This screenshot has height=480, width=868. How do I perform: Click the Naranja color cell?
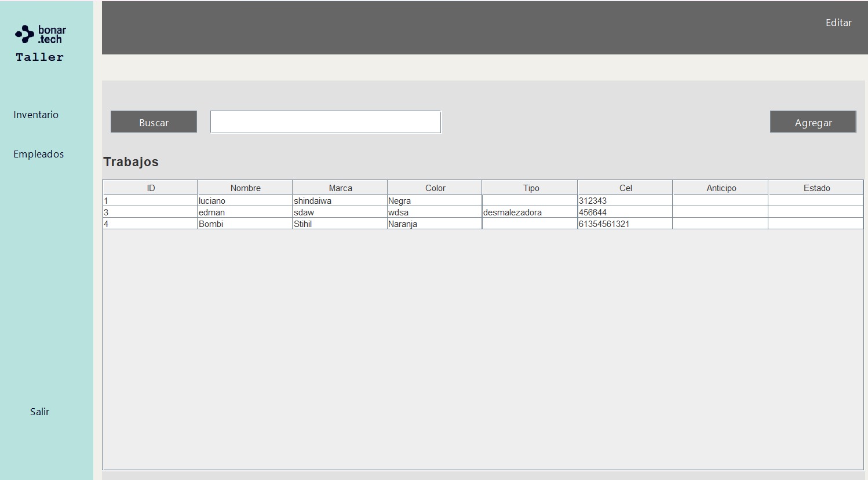(x=435, y=223)
